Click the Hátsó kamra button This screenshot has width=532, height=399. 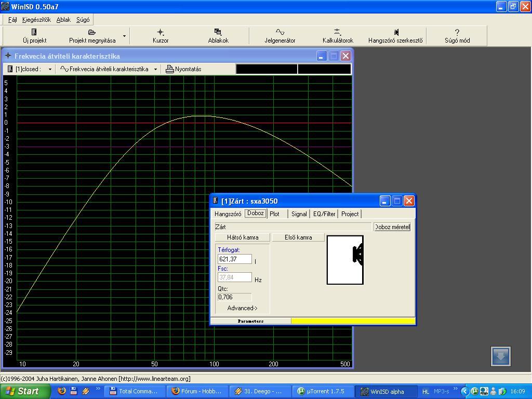pos(243,237)
